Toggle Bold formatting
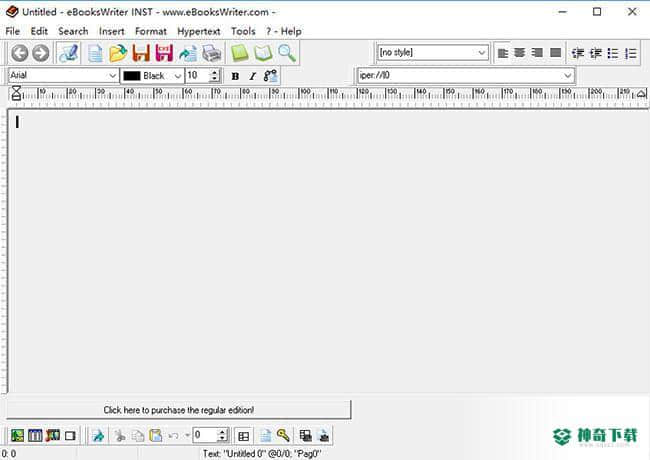The width and height of the screenshot is (650, 460). [235, 76]
